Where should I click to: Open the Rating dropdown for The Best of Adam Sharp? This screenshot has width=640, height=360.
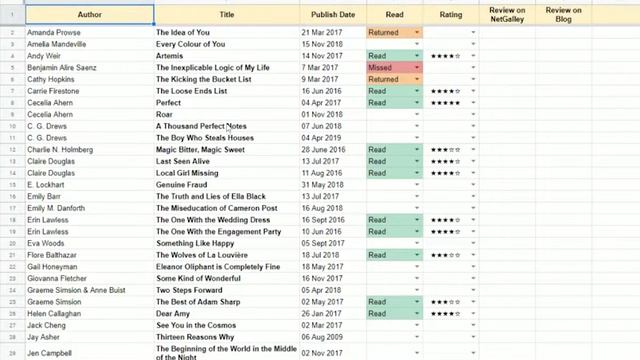(473, 302)
